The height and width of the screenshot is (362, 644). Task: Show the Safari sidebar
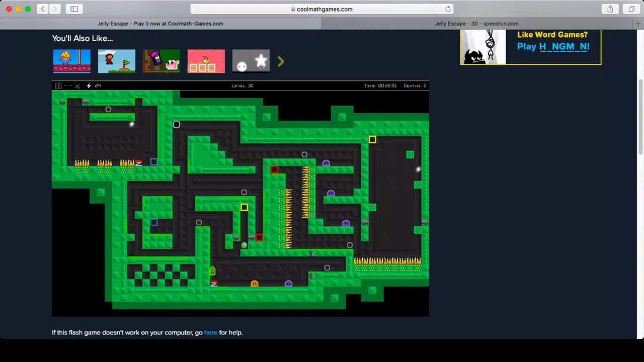pos(74,9)
